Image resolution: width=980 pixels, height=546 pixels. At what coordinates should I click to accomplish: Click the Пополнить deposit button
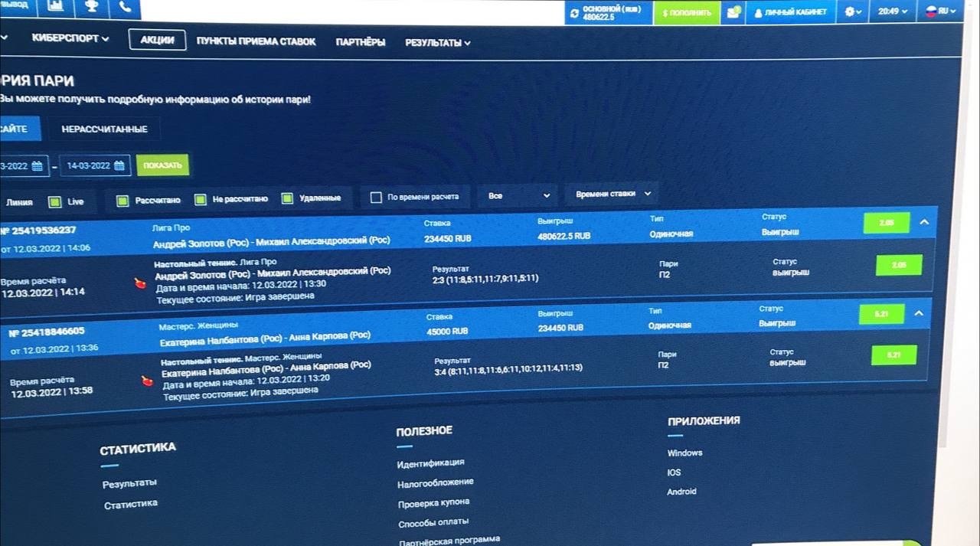pos(687,13)
